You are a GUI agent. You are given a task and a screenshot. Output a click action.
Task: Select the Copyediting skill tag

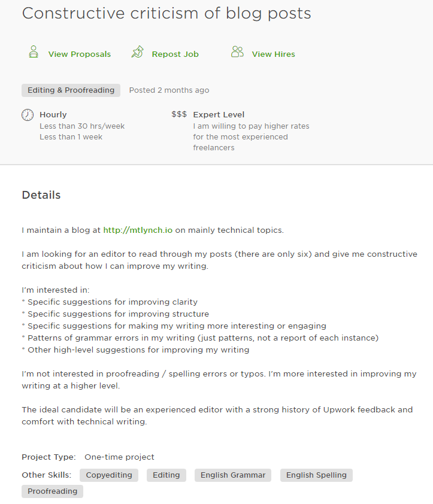[x=109, y=475]
